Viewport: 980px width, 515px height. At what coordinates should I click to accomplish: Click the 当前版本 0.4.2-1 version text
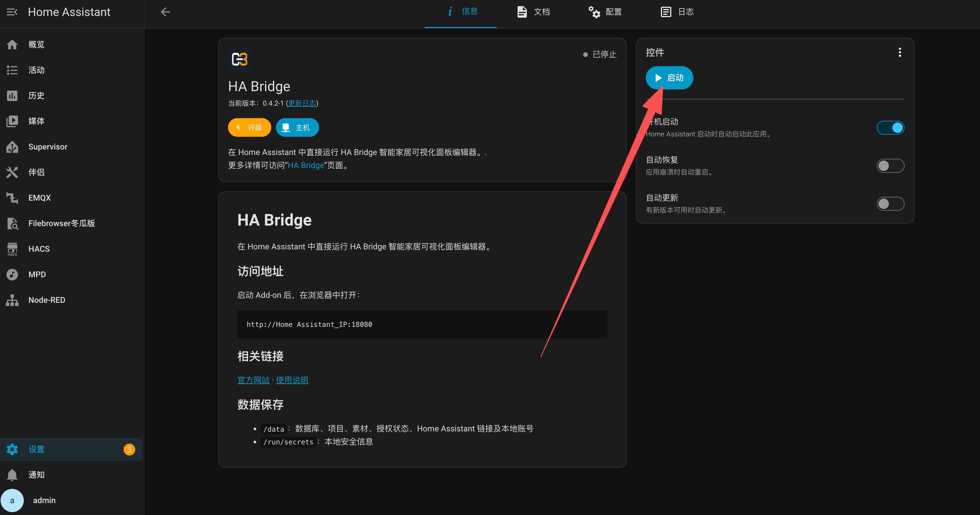tap(256, 103)
